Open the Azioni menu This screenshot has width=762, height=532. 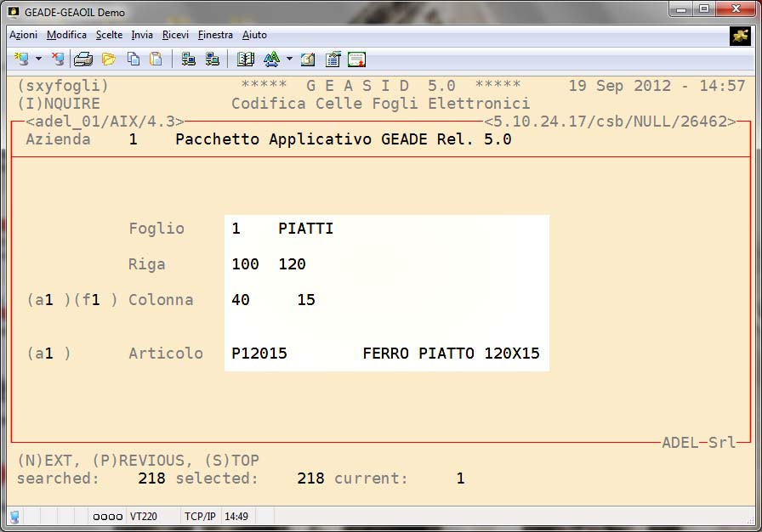(23, 35)
